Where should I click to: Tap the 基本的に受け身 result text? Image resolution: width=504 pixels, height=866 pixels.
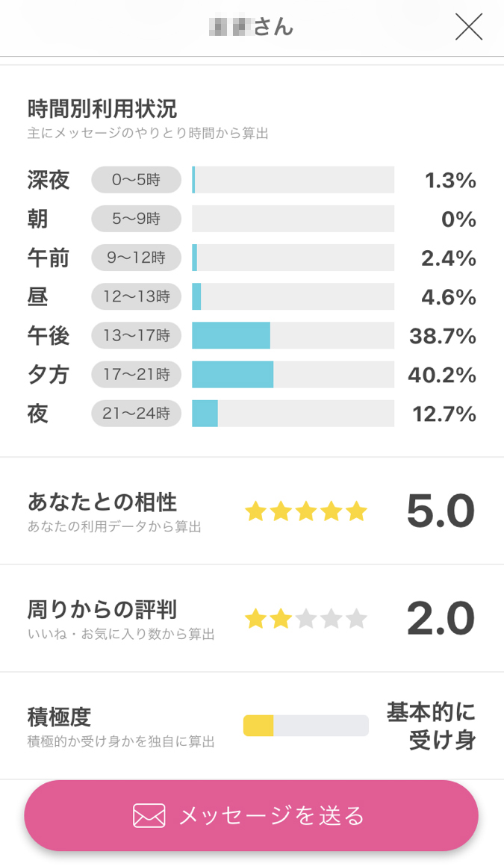(432, 726)
